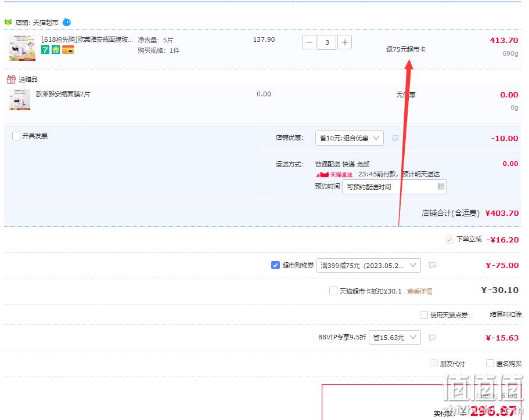Click the -10.00 shop discount amount
The width and height of the screenshot is (529, 420).
pyautogui.click(x=505, y=138)
